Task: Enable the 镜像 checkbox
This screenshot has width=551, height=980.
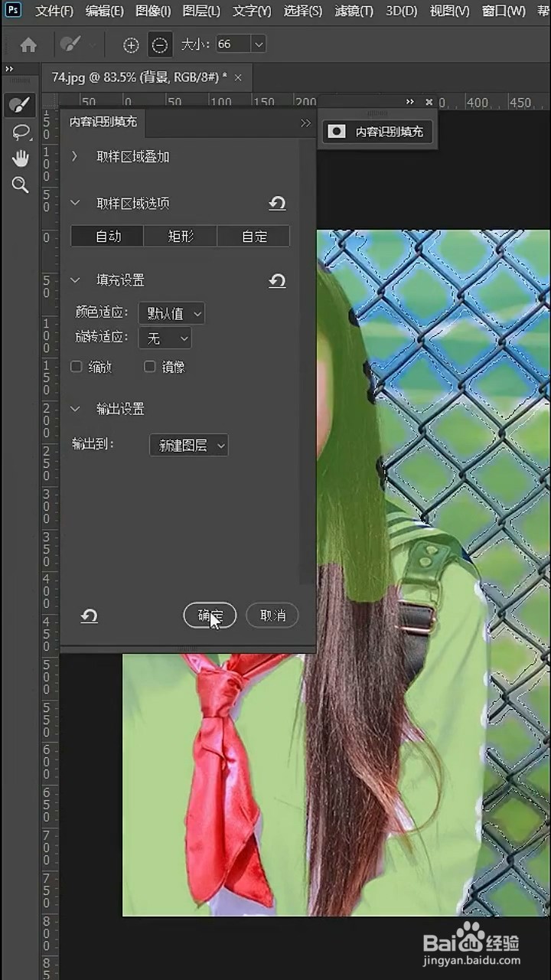Action: (150, 367)
